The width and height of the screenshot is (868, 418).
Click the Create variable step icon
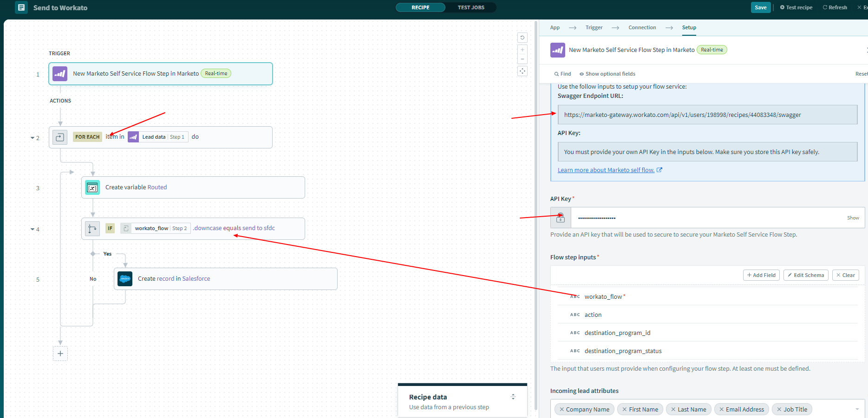tap(92, 187)
